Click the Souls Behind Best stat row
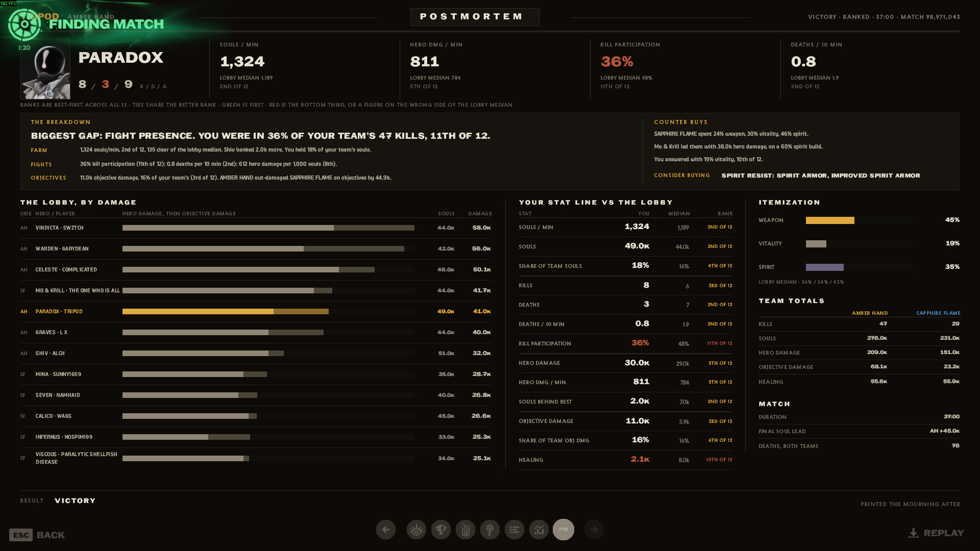Screen dimensions: 980x551 [626, 402]
